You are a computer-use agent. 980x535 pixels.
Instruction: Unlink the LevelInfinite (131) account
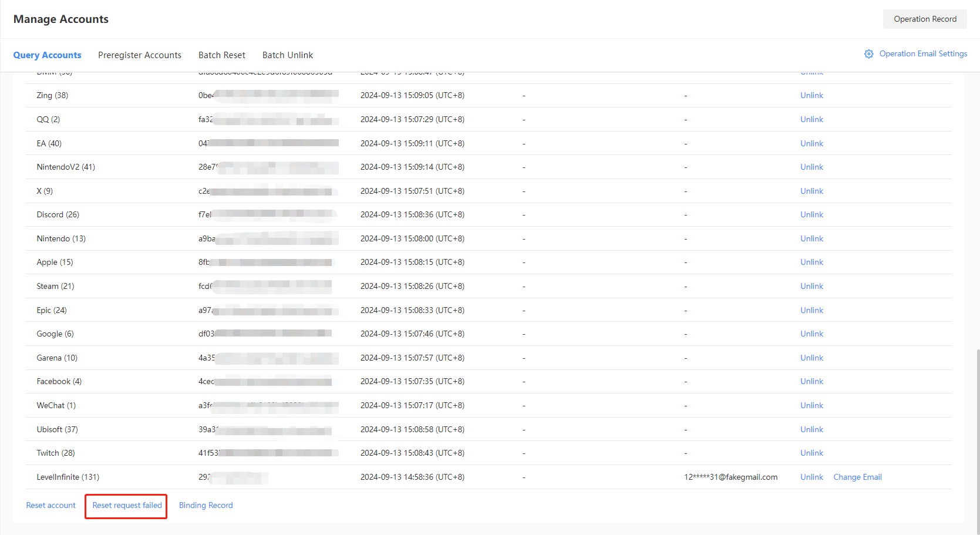[x=811, y=477]
